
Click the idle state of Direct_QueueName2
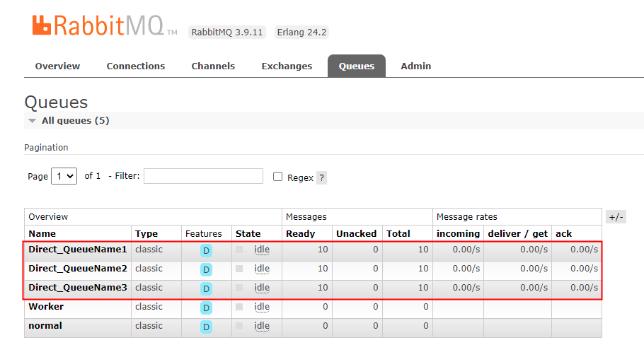[262, 269]
